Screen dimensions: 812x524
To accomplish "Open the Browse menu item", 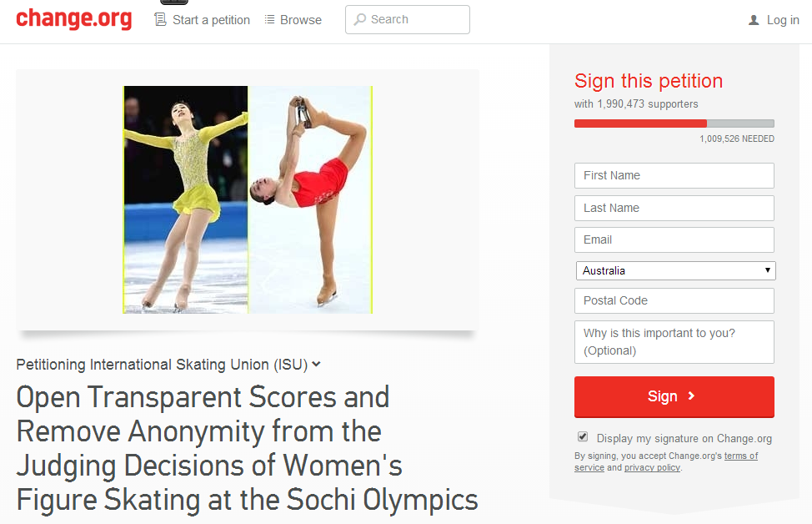I will (x=300, y=20).
